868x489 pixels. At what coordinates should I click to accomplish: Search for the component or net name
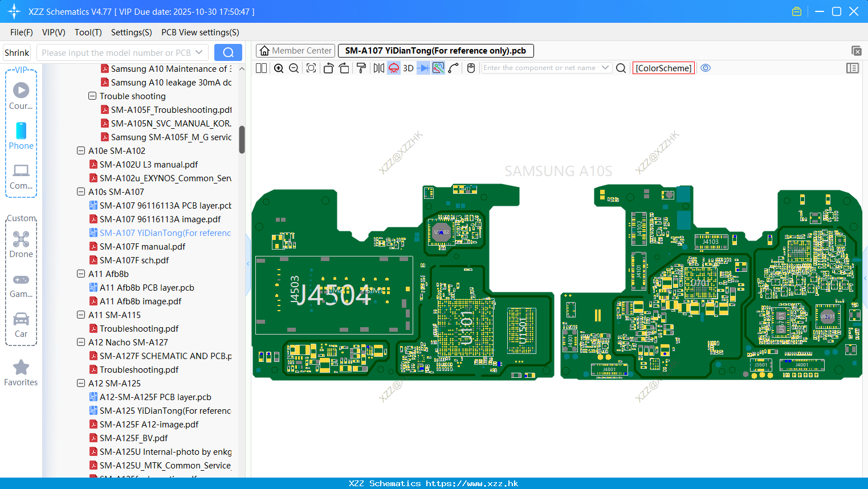(621, 68)
